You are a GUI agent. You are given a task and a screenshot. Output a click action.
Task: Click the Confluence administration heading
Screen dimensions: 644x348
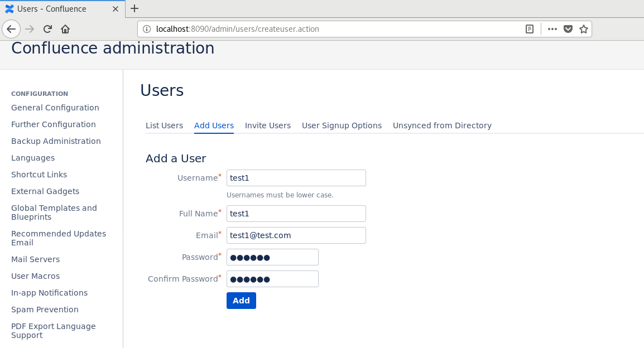[x=113, y=49]
